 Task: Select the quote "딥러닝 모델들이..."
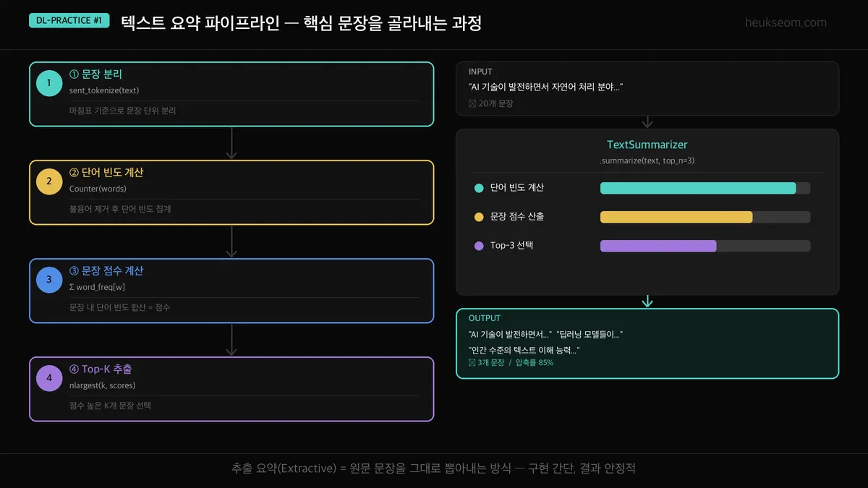590,334
